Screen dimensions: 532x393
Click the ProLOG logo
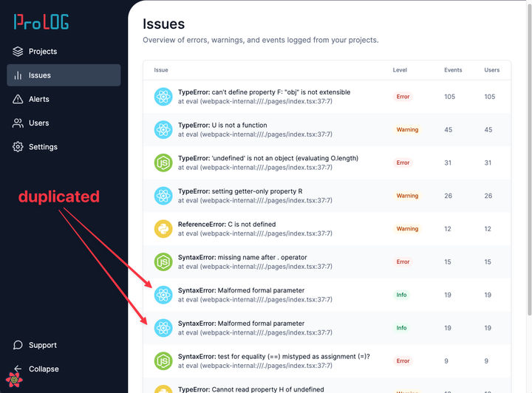coord(41,21)
